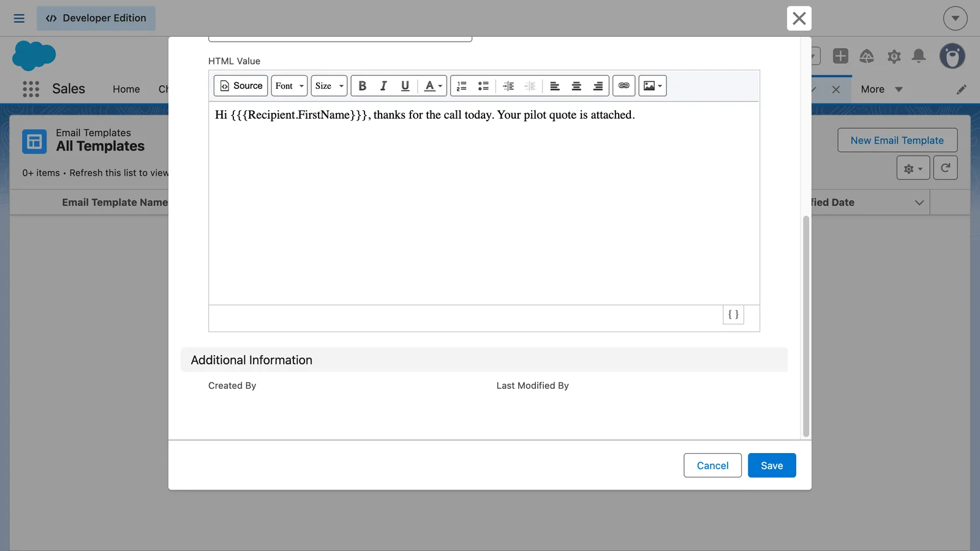This screenshot has height=551, width=980.
Task: Open the App Launcher grid
Action: coord(31,89)
